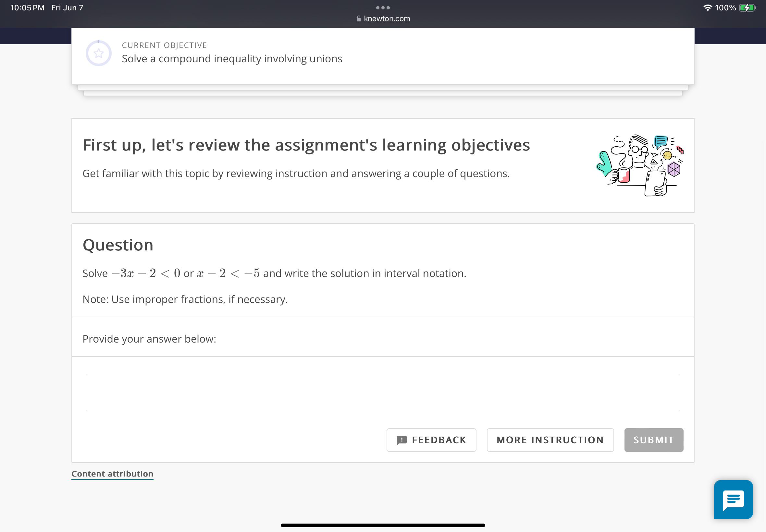Click the feedback speech-bubble icon
The image size is (766, 532).
(402, 440)
